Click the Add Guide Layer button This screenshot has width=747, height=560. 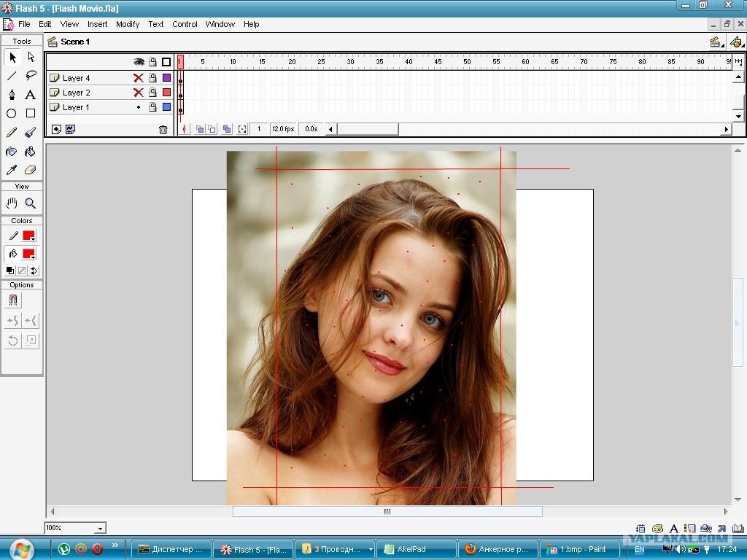71,129
